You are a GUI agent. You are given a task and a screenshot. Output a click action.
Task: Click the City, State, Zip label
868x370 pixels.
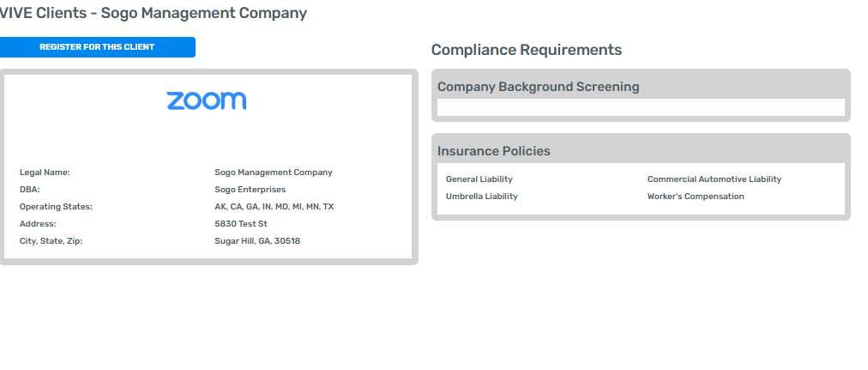[x=51, y=241]
